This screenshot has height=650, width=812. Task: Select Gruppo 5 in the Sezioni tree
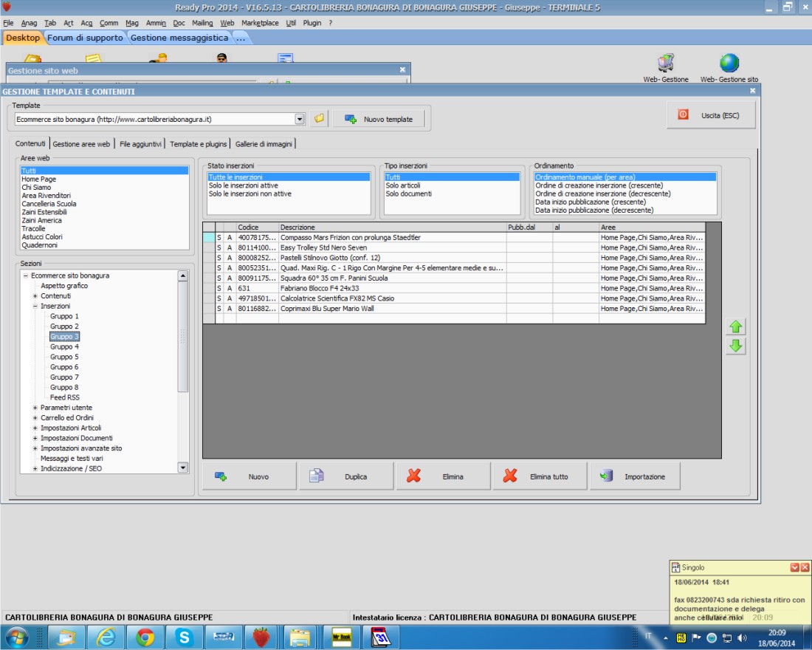(64, 357)
